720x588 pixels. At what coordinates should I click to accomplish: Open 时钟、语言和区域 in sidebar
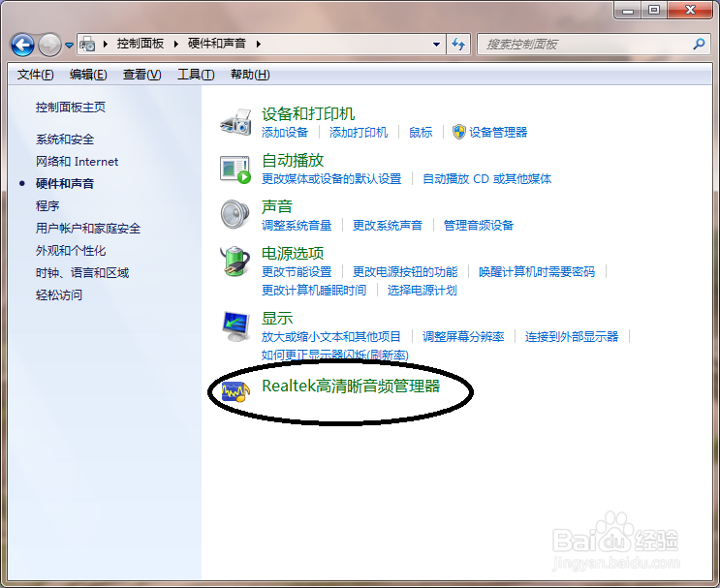coord(82,272)
